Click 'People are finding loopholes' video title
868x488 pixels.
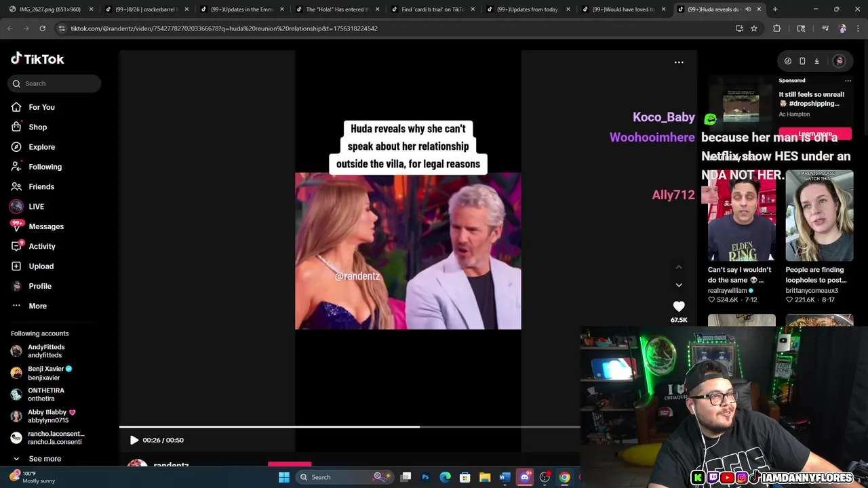click(817, 274)
